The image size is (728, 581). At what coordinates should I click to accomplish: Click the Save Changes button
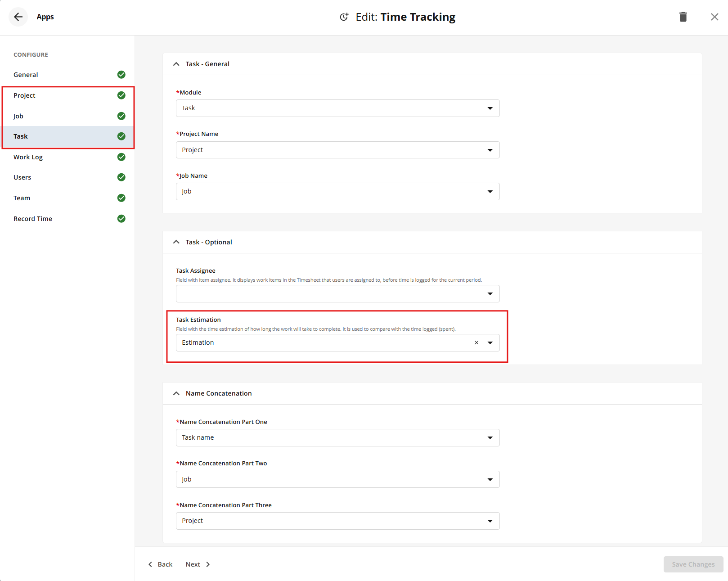pos(693,564)
